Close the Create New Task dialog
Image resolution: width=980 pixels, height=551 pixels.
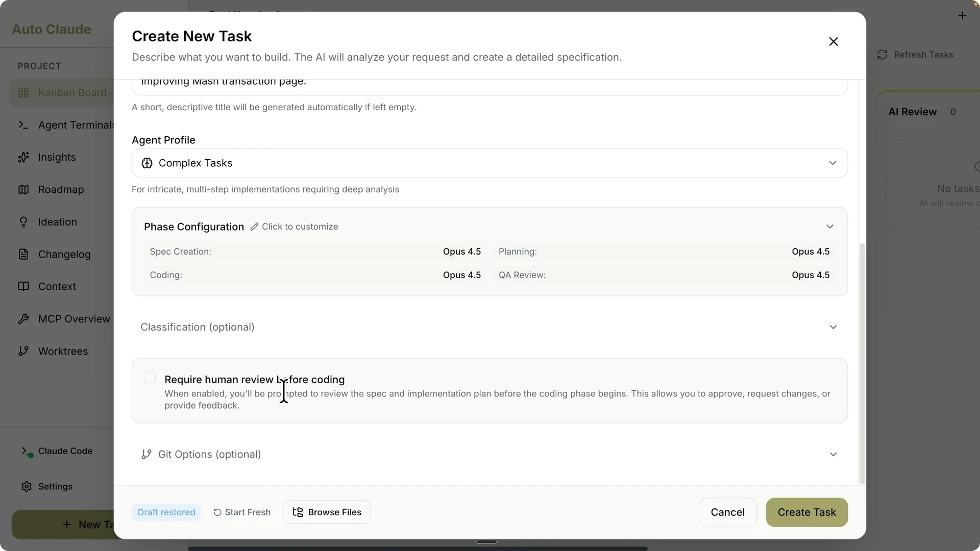pyautogui.click(x=833, y=42)
